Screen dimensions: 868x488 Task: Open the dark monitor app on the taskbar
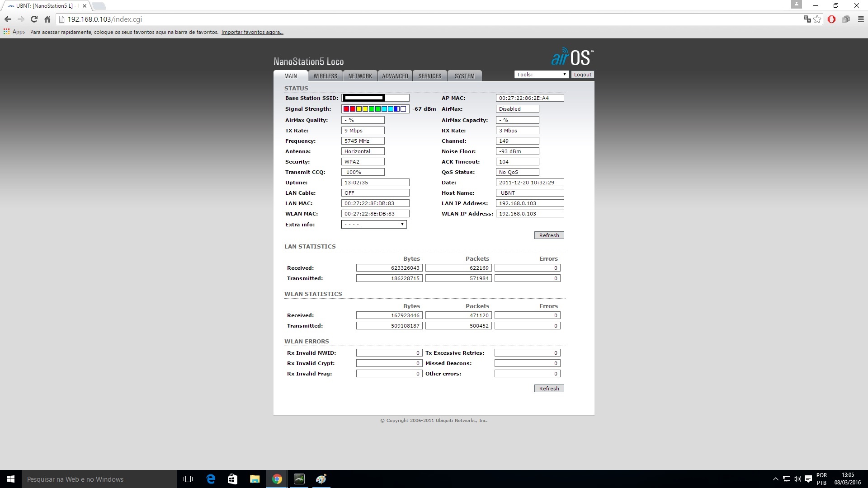click(299, 479)
